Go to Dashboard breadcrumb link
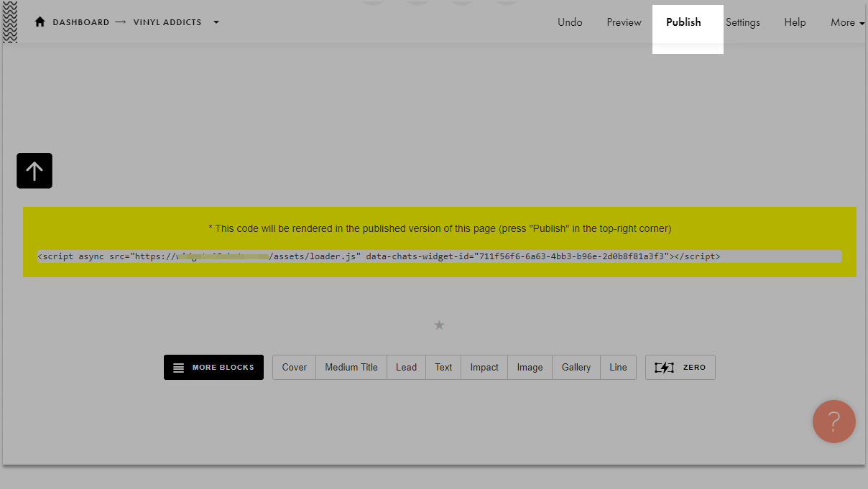868x489 pixels. pyautogui.click(x=80, y=22)
